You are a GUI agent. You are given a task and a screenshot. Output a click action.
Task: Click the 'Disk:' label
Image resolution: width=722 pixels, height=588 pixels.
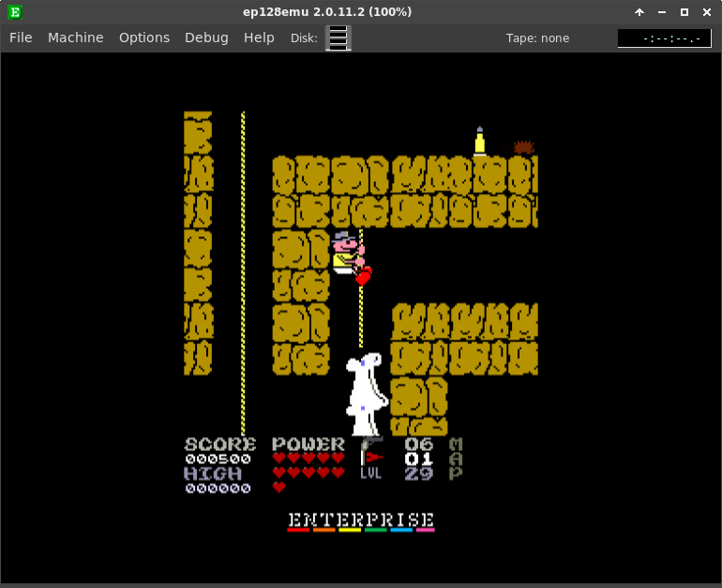(x=304, y=38)
